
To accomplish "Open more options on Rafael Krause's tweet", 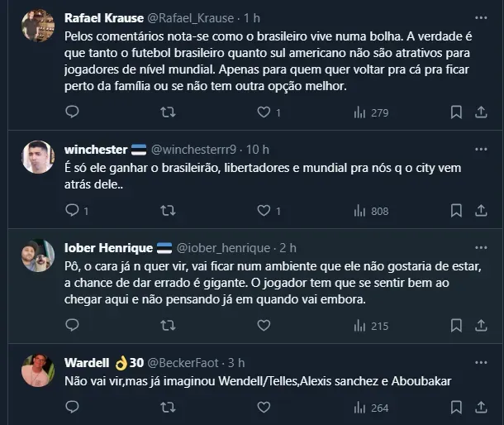I will tap(481, 17).
